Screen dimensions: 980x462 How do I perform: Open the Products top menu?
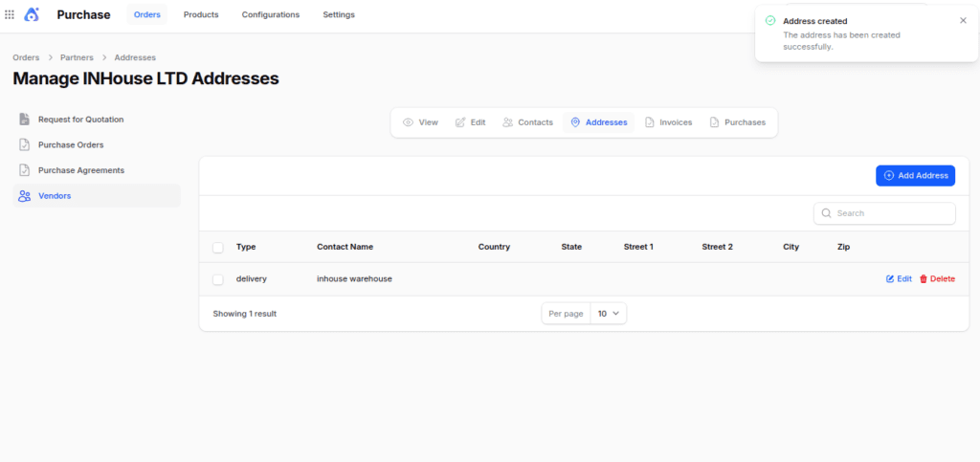(x=201, y=14)
